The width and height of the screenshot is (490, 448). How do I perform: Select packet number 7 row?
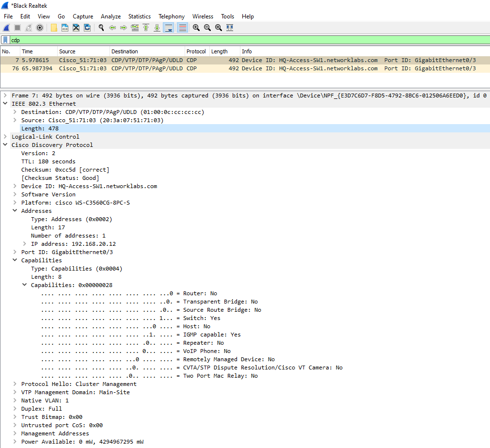(x=245, y=60)
